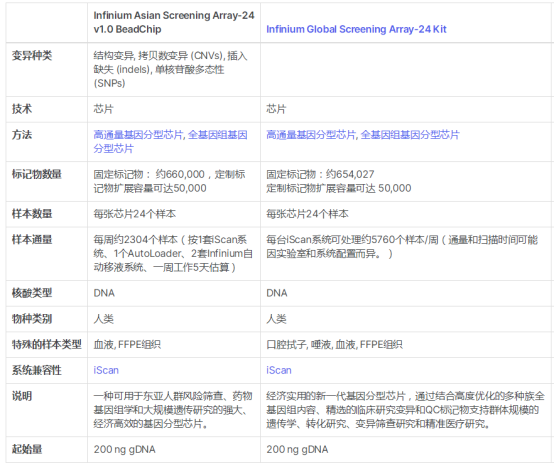Open 高通量基因分型芯片 link in the Global Screening Array column

(311, 135)
